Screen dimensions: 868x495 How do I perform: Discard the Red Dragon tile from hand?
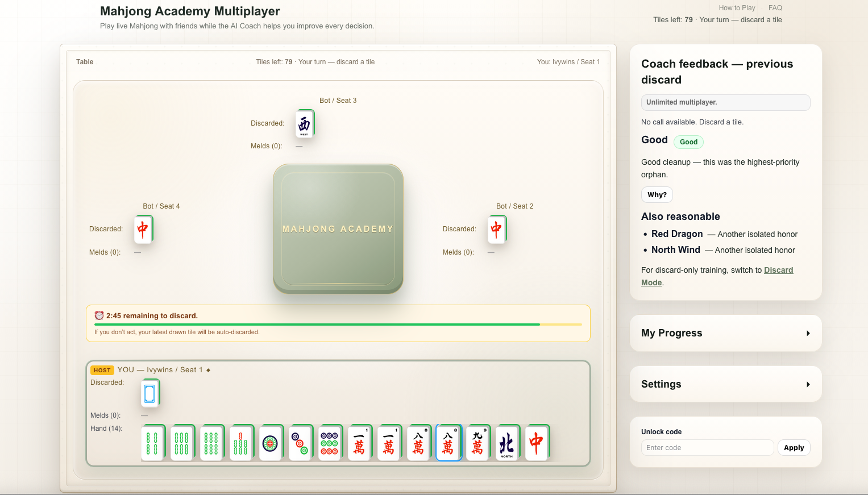(x=537, y=443)
